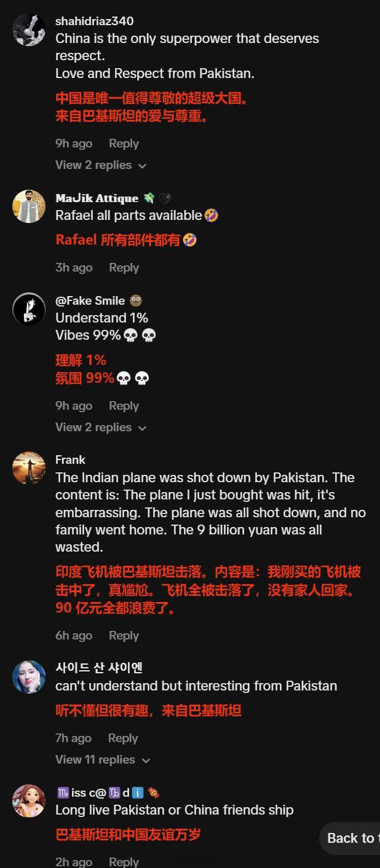This screenshot has width=380, height=868.
Task: Reply to Frank's Indian plane comment
Action: pyautogui.click(x=124, y=636)
